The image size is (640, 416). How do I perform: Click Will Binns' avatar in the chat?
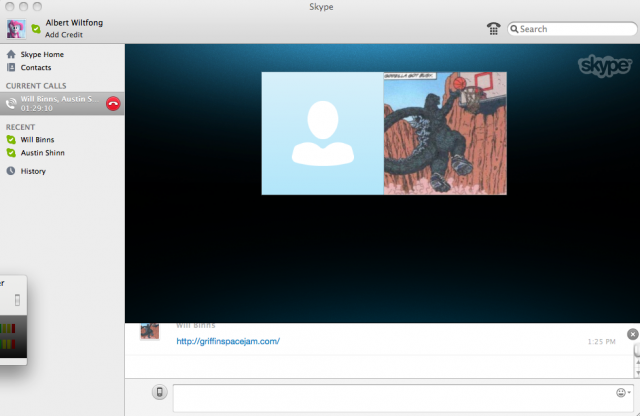[x=150, y=331]
